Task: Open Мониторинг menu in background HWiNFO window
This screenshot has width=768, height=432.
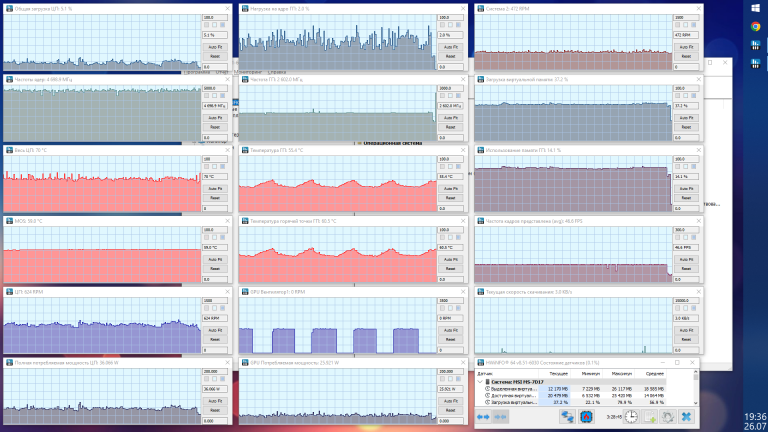Action: point(248,72)
